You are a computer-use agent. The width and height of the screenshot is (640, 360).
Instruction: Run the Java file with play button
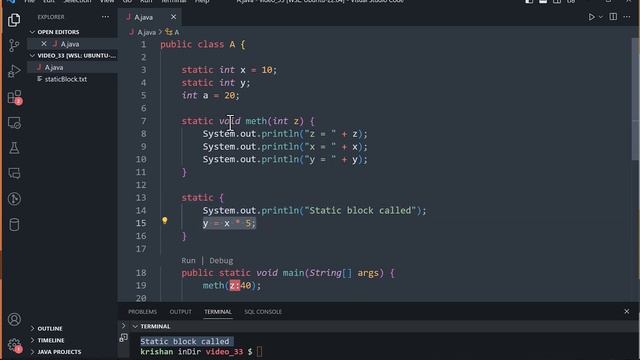pos(591,17)
